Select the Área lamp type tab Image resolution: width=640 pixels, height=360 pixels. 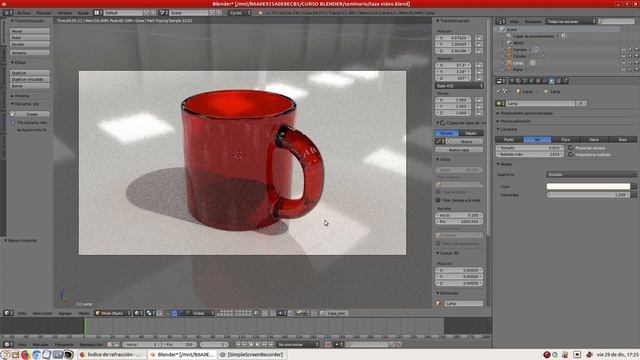pyautogui.click(x=622, y=140)
